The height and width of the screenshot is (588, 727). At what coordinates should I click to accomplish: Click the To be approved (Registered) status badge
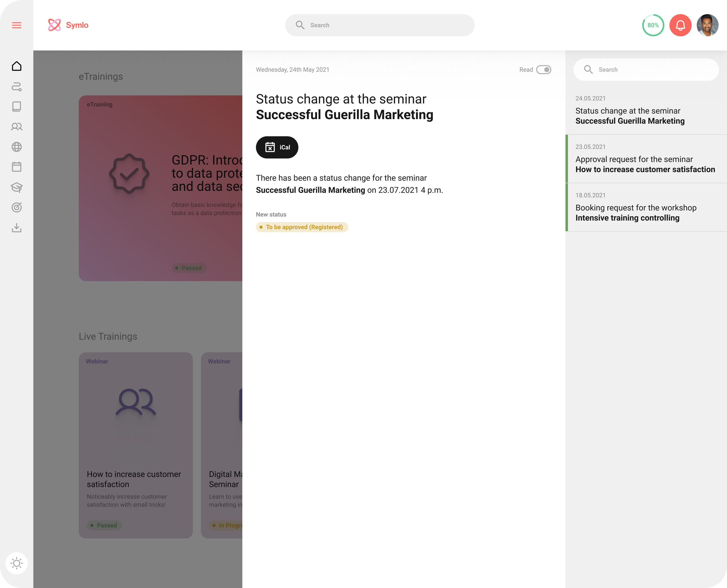(302, 227)
